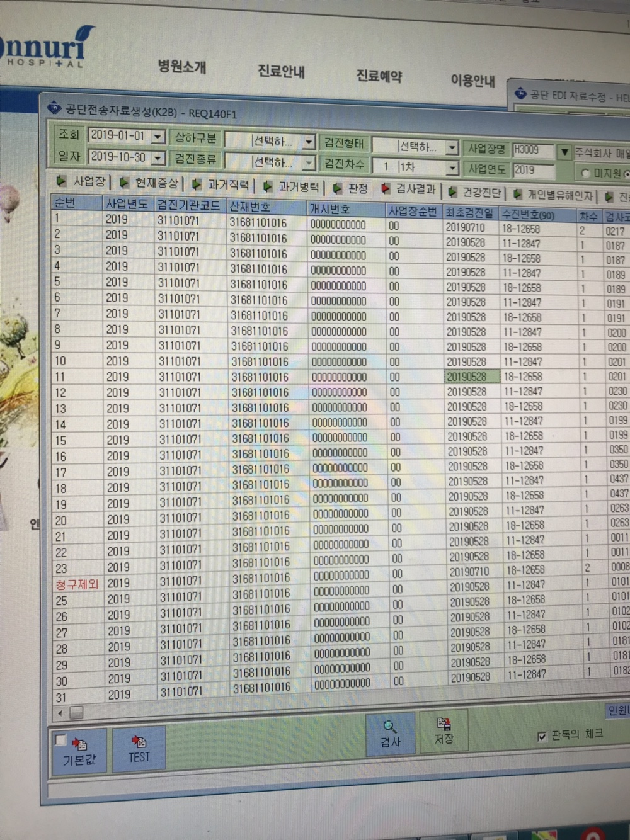Click the 검사 magnifier icon button
This screenshot has width=630, height=840.
point(390,734)
